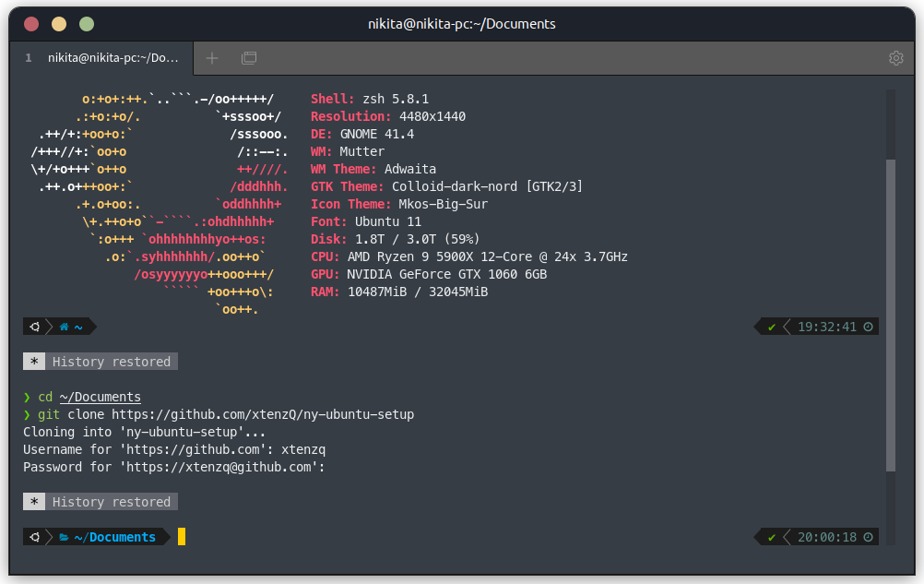Click the home icon in upper prompt
Viewport: 924px width, 584px height.
64,327
